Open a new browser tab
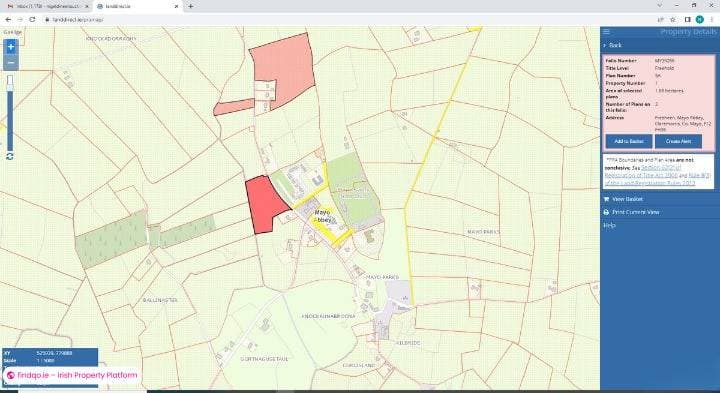Screen dimensions: 720x393 [x=191, y=6]
